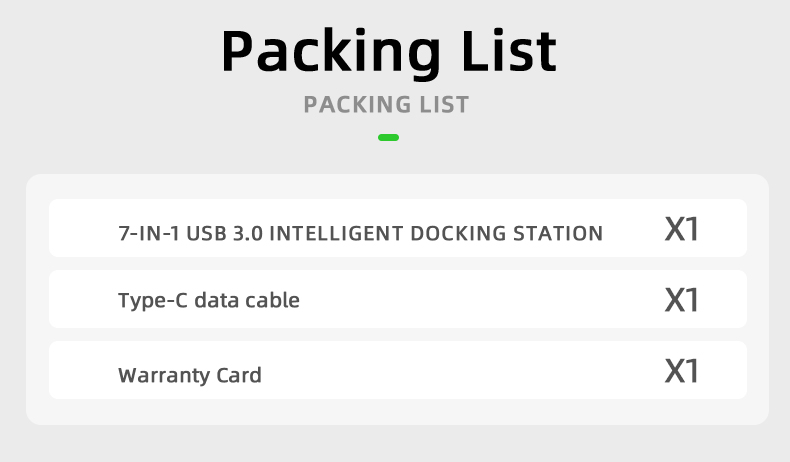Select the Warranty Card row label

click(190, 376)
